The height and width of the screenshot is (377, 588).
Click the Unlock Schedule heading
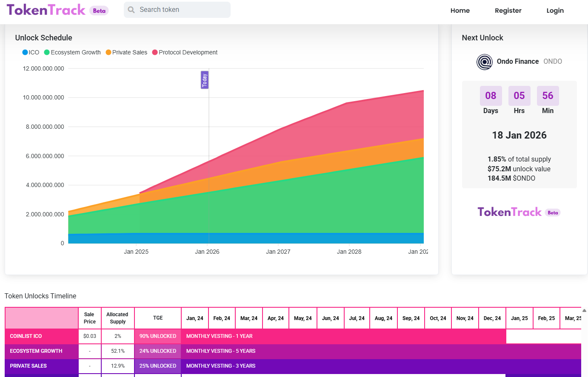tap(44, 38)
